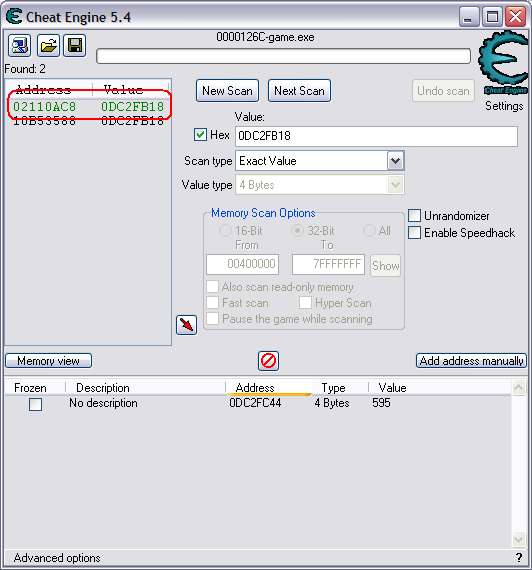Check the Hyper Scan option
The width and height of the screenshot is (532, 570).
coord(305,302)
